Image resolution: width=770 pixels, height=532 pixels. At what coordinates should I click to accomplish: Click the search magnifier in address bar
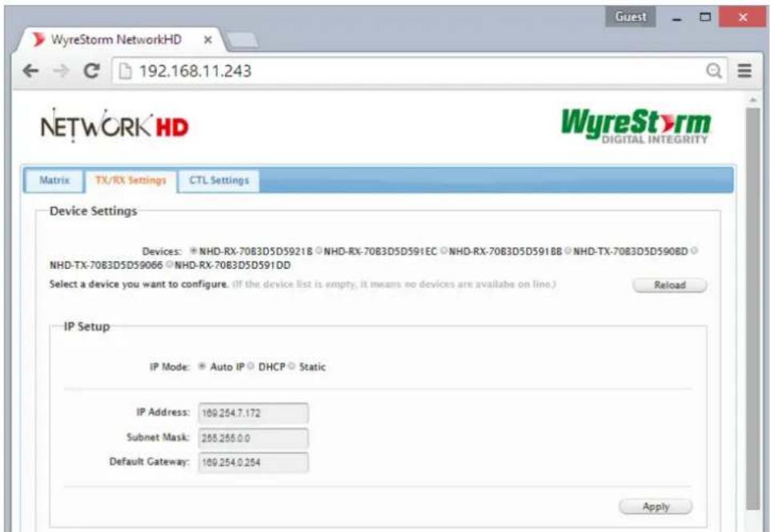[713, 71]
